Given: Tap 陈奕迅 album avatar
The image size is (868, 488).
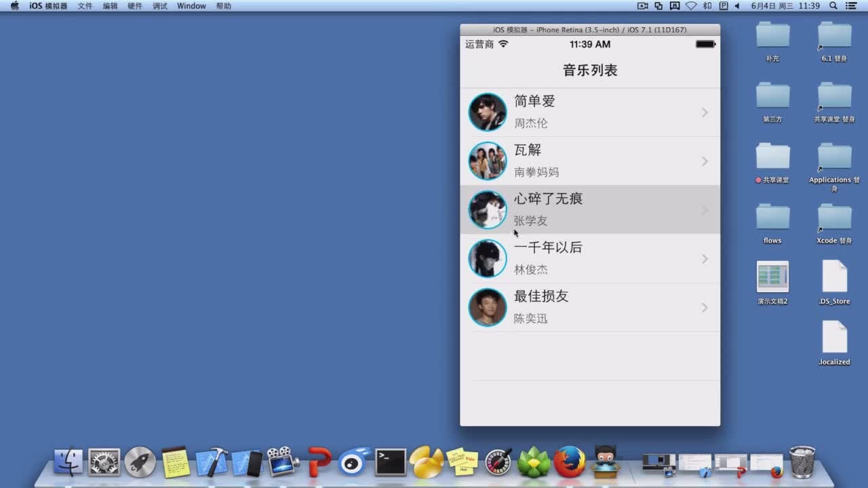Looking at the screenshot, I should pyautogui.click(x=488, y=307).
